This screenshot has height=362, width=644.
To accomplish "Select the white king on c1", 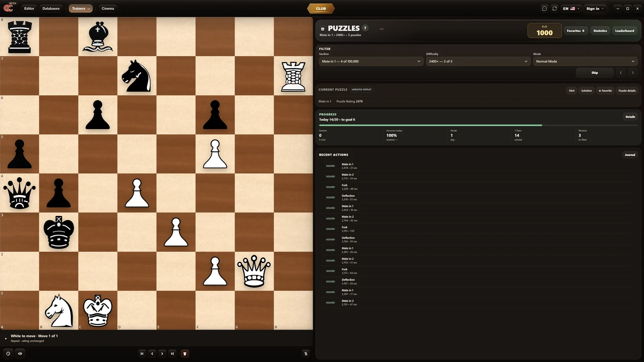I will click(x=98, y=310).
